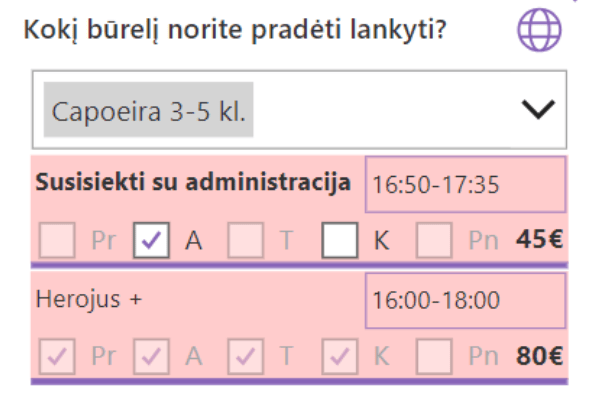The image size is (598, 399).
Task: Select the Herojus + option label
Action: pyautogui.click(x=88, y=299)
